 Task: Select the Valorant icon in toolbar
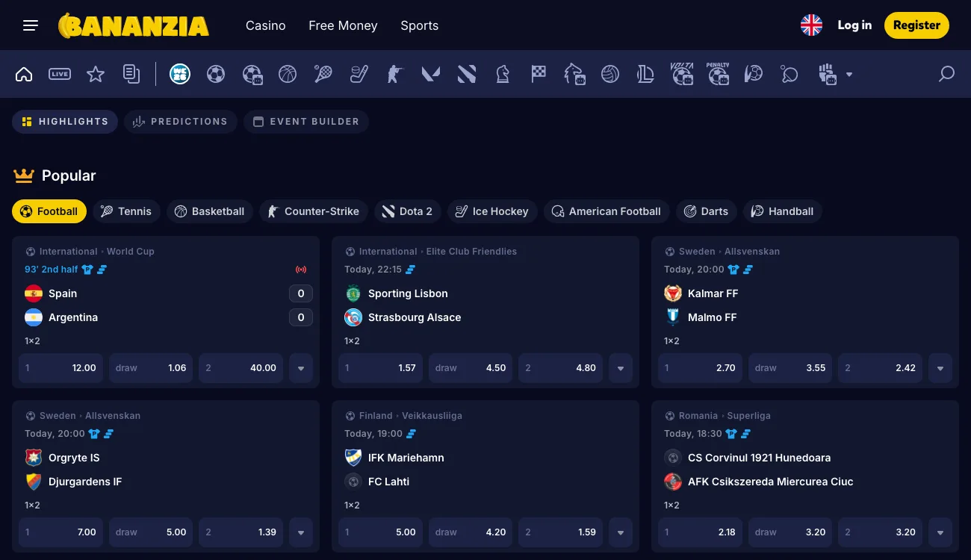pyautogui.click(x=431, y=74)
